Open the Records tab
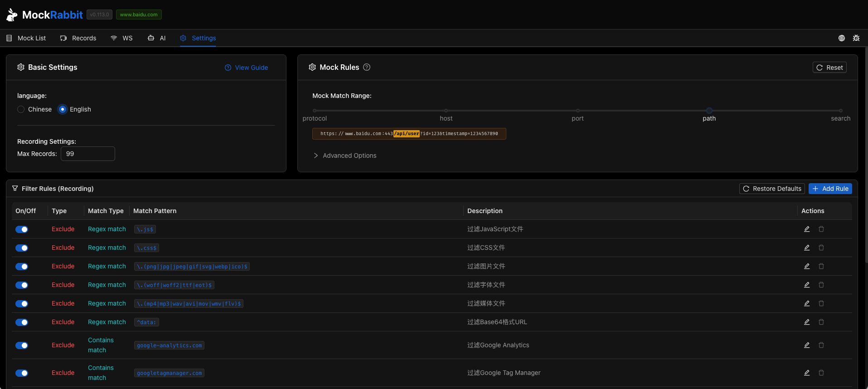Viewport: 868px width, 389px height. click(x=78, y=38)
